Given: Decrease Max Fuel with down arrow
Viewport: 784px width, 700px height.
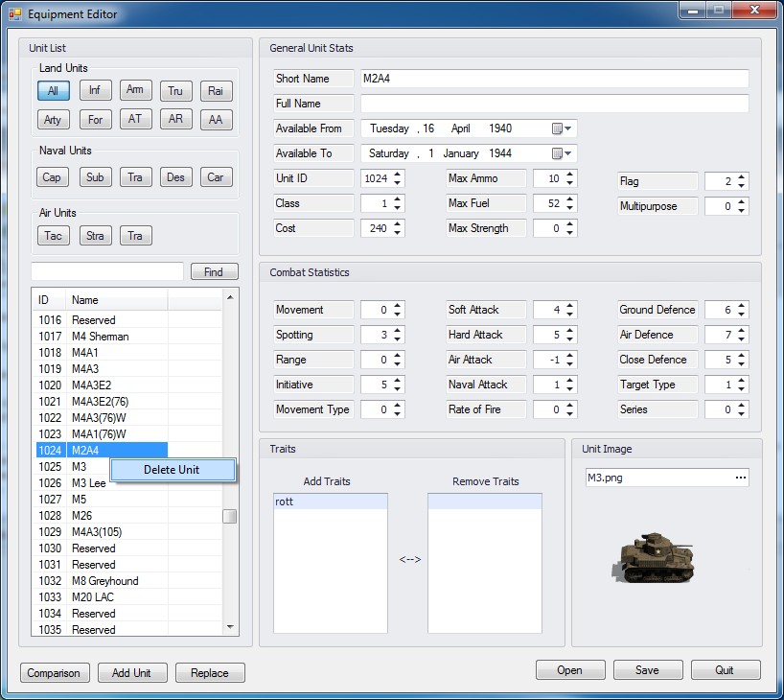Looking at the screenshot, I should point(570,208).
